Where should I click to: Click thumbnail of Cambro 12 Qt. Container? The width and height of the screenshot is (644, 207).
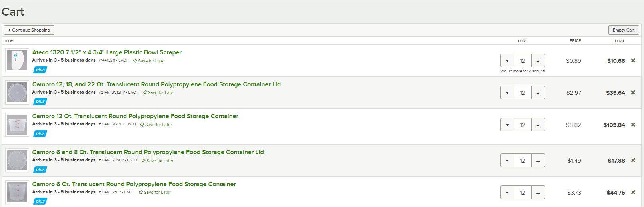[17, 125]
